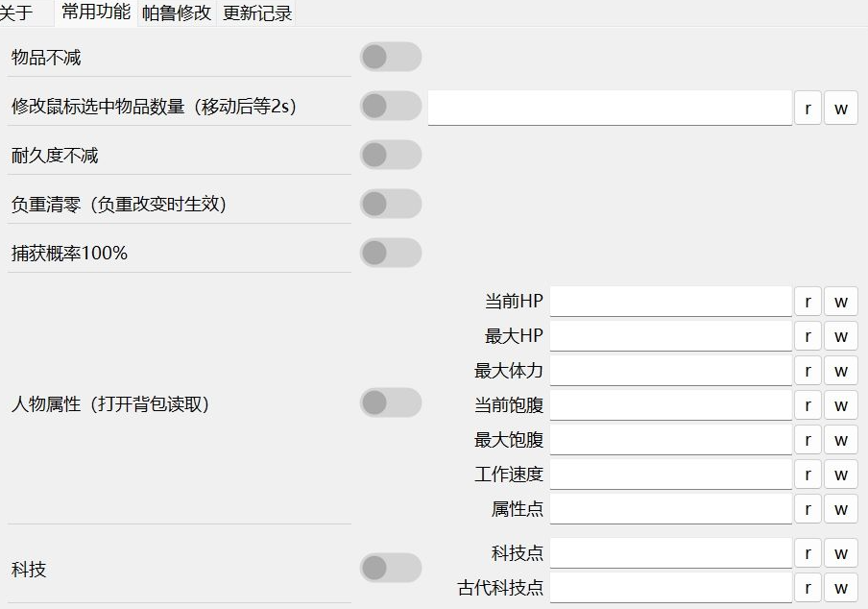
Task: Toggle the 人物属性 switch
Action: [391, 403]
